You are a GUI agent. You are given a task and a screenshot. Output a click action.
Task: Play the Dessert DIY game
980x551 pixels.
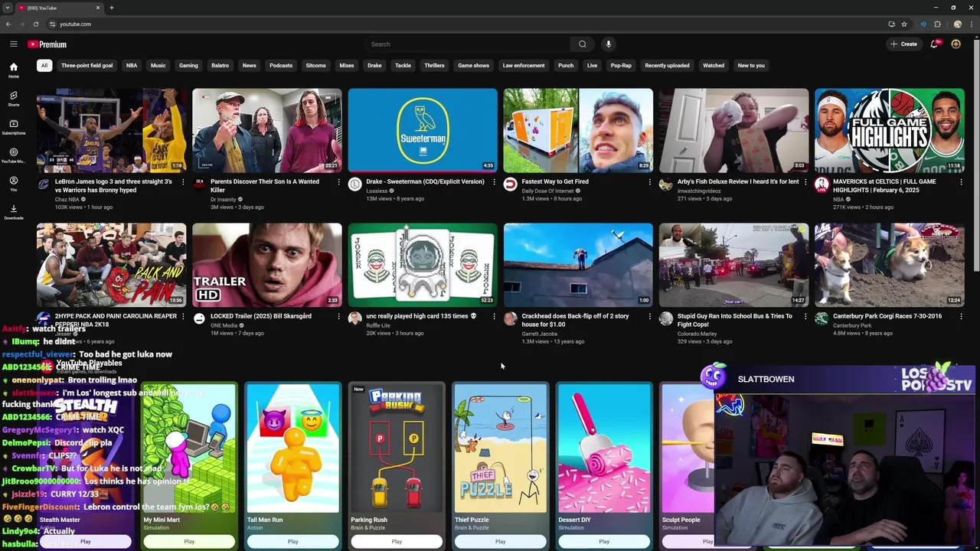(x=604, y=541)
